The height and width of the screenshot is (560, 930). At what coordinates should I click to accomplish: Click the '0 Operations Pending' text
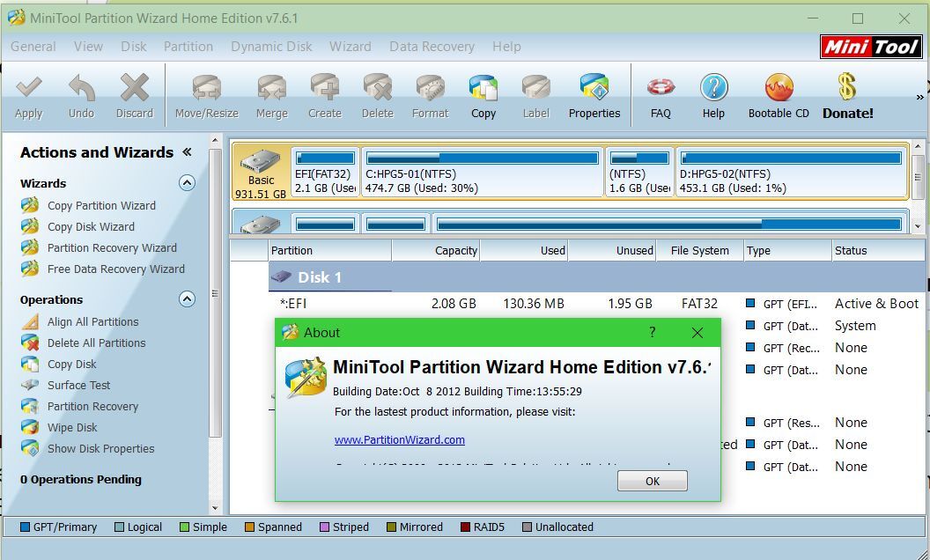click(x=81, y=479)
